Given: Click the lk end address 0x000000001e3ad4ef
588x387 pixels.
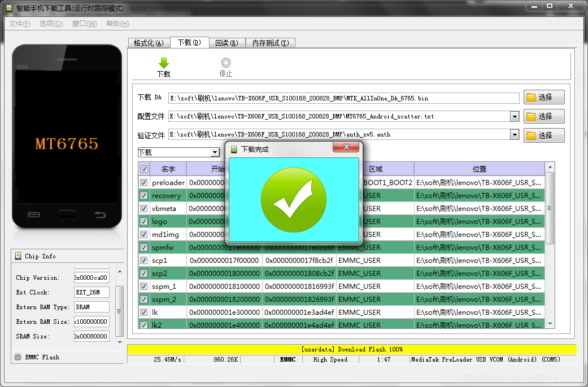Looking at the screenshot, I should click(x=299, y=313).
